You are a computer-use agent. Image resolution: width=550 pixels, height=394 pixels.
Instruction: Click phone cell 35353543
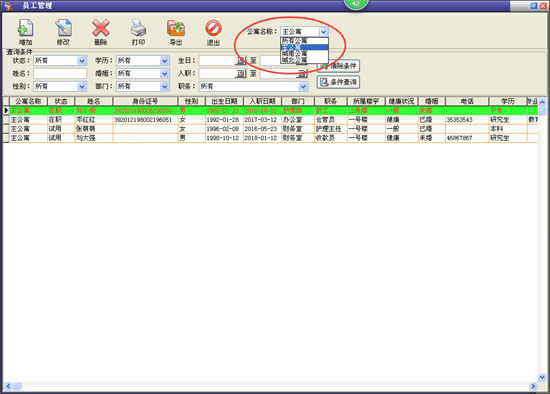coord(467,120)
